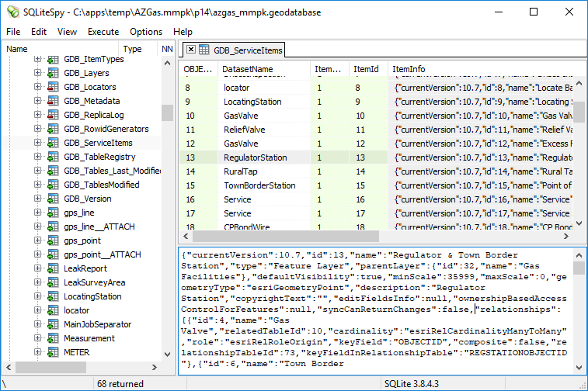Click the gps_line table icon

[x=53, y=213]
